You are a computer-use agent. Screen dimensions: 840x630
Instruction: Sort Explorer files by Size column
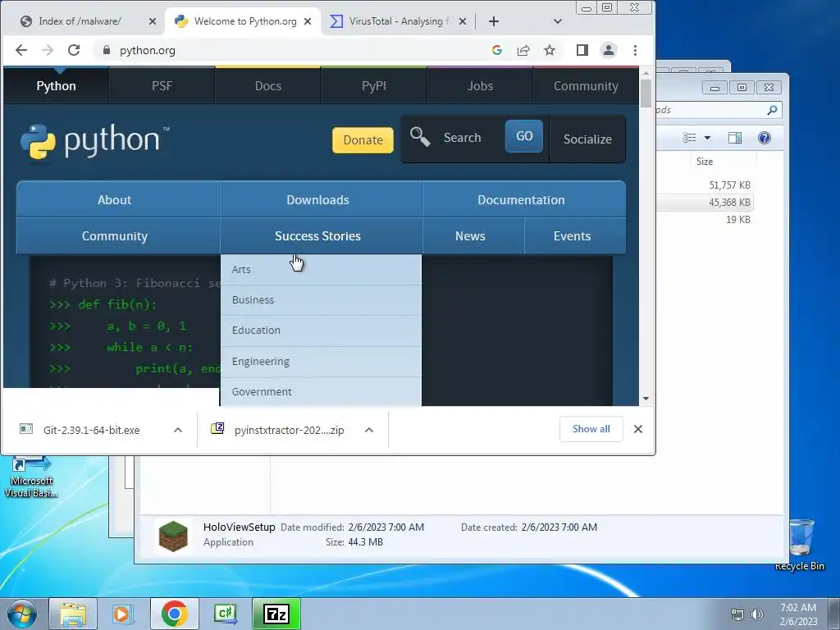tap(705, 162)
